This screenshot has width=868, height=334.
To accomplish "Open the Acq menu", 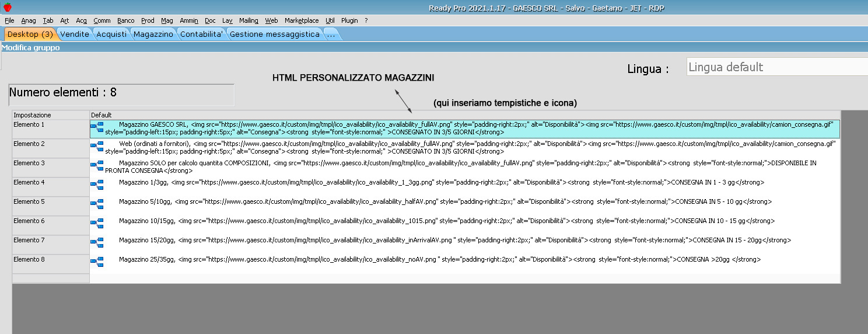I will 81,20.
